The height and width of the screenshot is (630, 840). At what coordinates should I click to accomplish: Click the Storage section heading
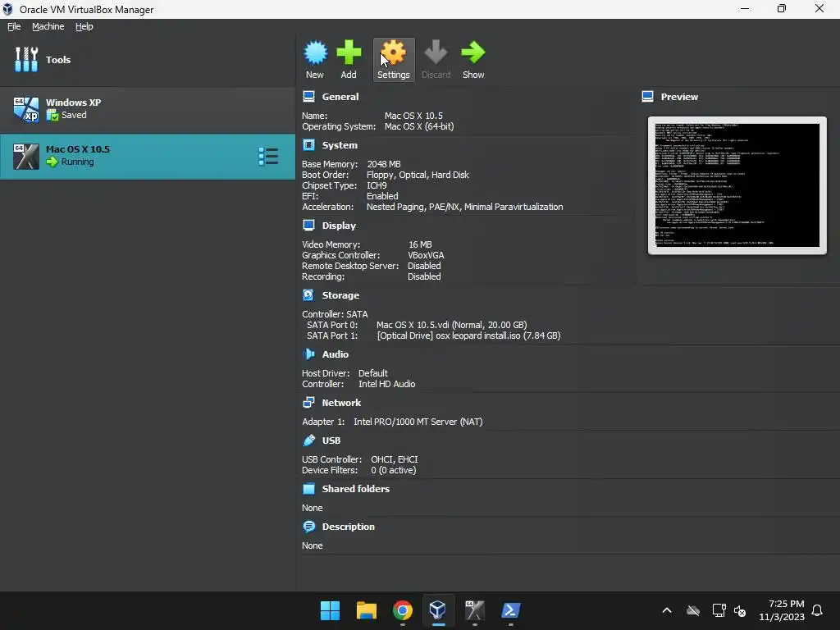(340, 295)
